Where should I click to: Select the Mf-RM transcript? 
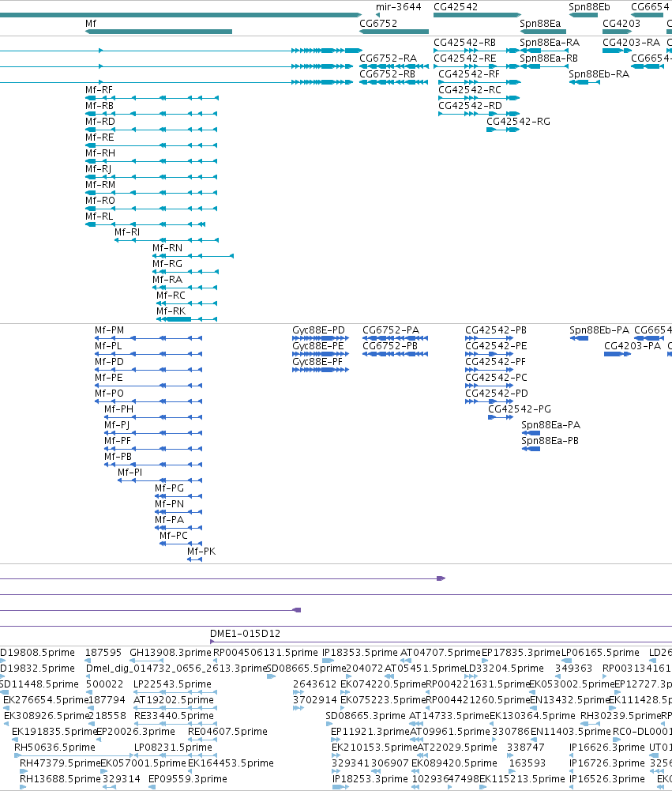click(152, 193)
